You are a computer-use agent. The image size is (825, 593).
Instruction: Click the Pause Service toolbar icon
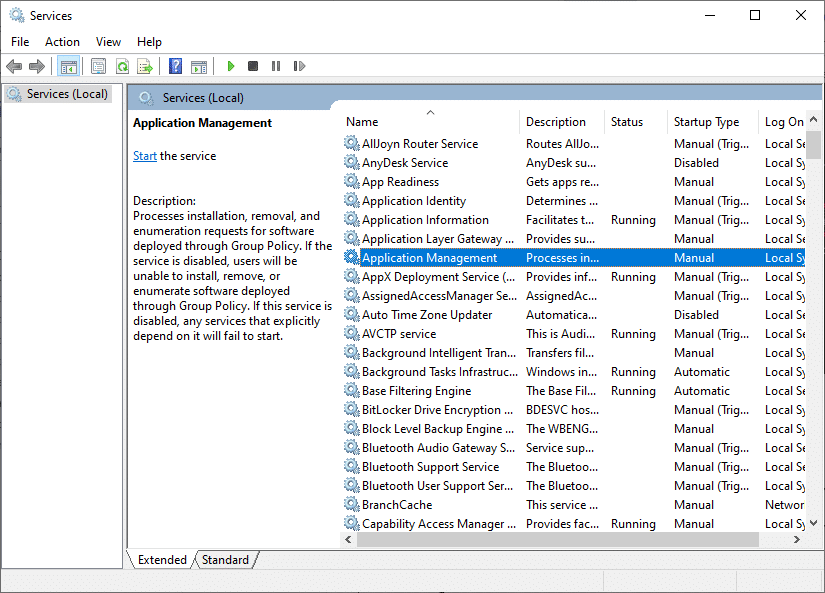pos(276,67)
